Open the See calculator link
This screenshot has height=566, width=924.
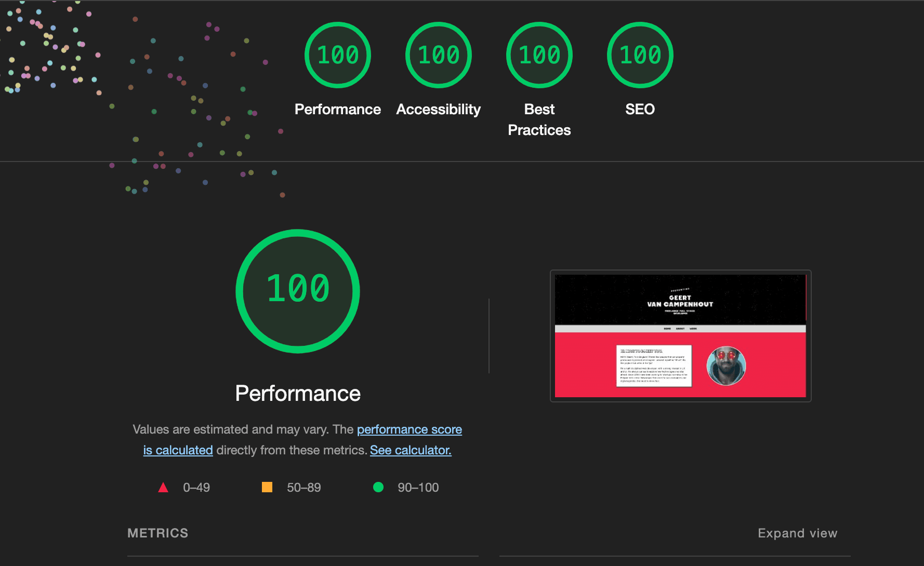410,450
